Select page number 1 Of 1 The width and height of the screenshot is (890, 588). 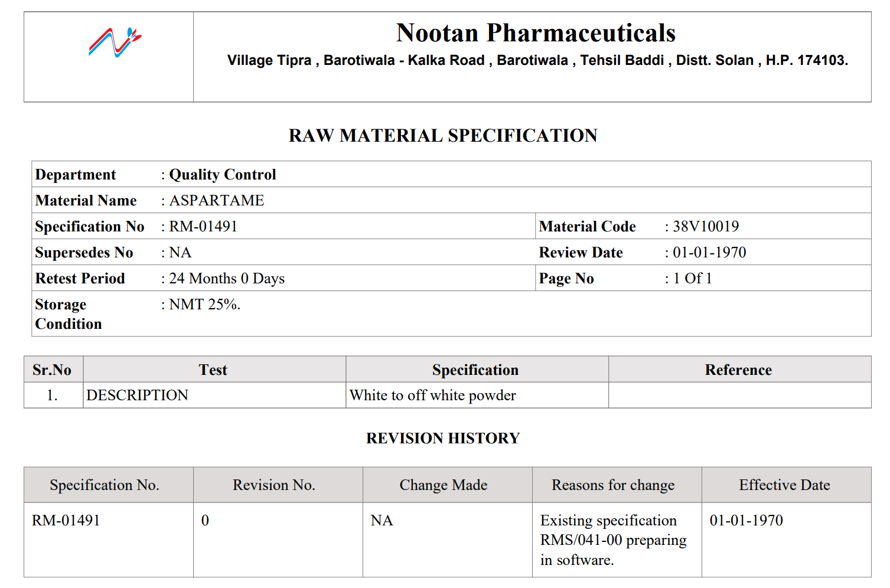point(692,279)
